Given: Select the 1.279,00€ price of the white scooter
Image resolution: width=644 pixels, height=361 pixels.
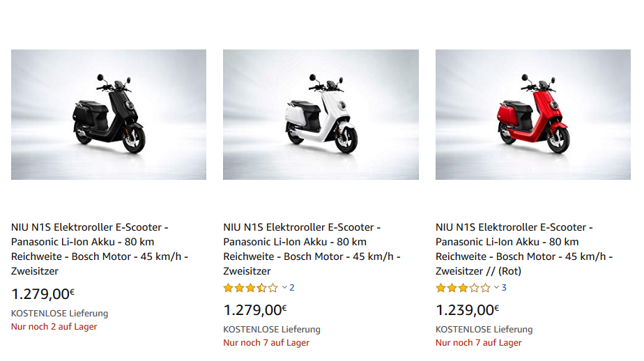Looking at the screenshot, I should [x=255, y=310].
